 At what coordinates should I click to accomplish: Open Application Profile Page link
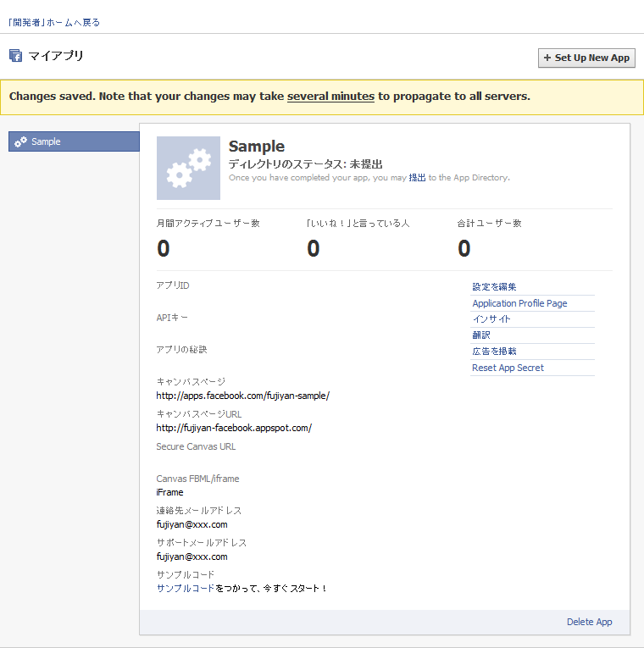(519, 303)
